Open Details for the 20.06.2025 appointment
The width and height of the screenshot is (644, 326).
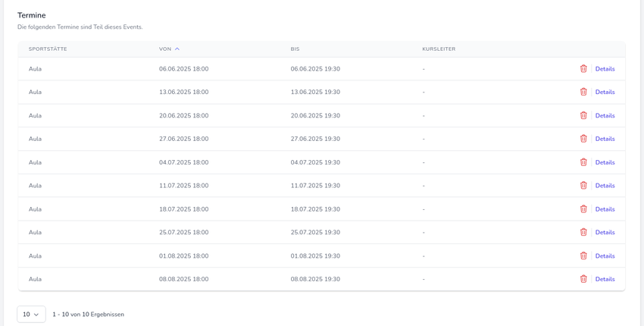pyautogui.click(x=605, y=116)
